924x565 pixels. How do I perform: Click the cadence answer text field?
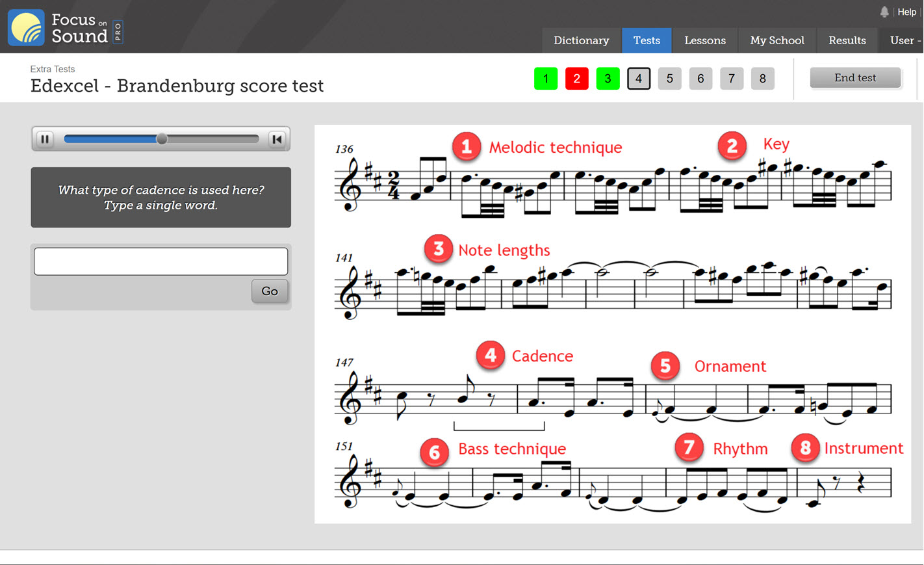click(x=161, y=261)
